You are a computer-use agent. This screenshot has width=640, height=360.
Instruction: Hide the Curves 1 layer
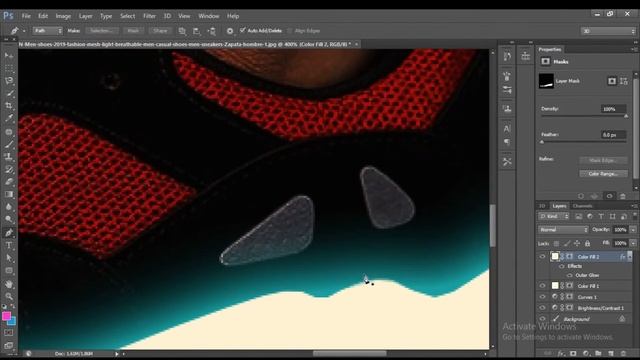(x=542, y=297)
